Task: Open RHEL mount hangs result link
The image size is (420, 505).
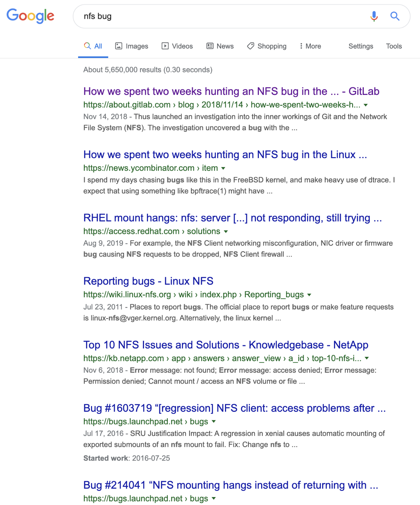Action: tap(232, 218)
